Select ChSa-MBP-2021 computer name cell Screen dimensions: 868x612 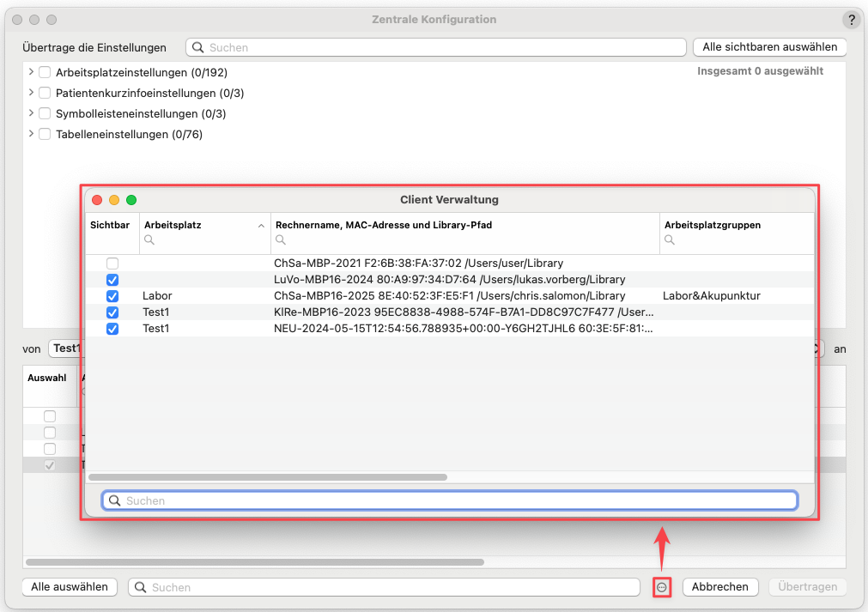pos(418,263)
